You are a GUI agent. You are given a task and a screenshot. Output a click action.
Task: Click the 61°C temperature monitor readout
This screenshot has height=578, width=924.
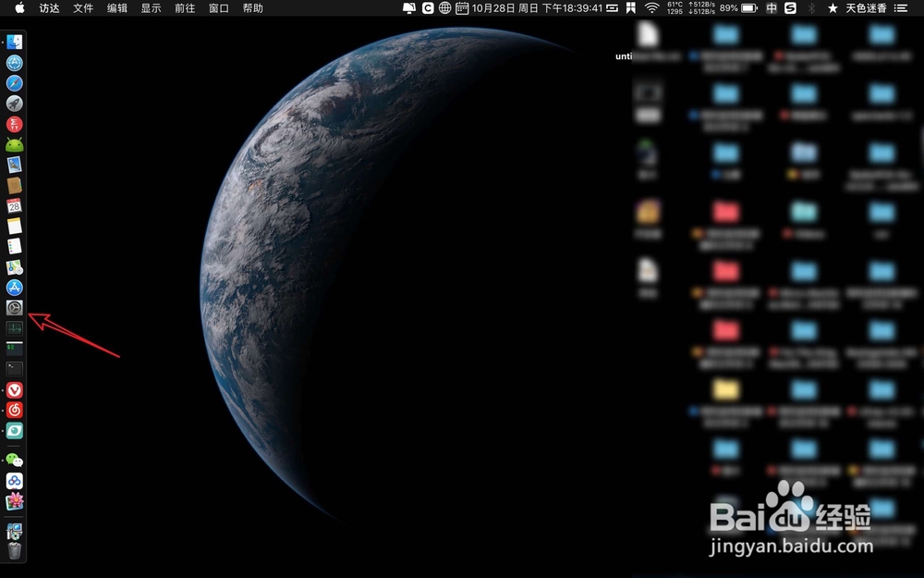pyautogui.click(x=675, y=8)
